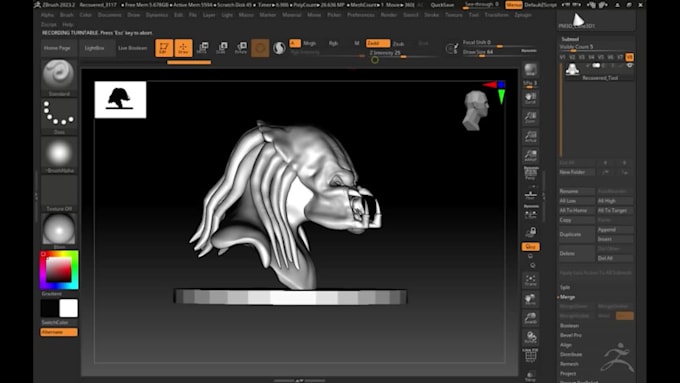680x383 pixels.
Task: Toggle the A button in top shelf
Action: (295, 43)
